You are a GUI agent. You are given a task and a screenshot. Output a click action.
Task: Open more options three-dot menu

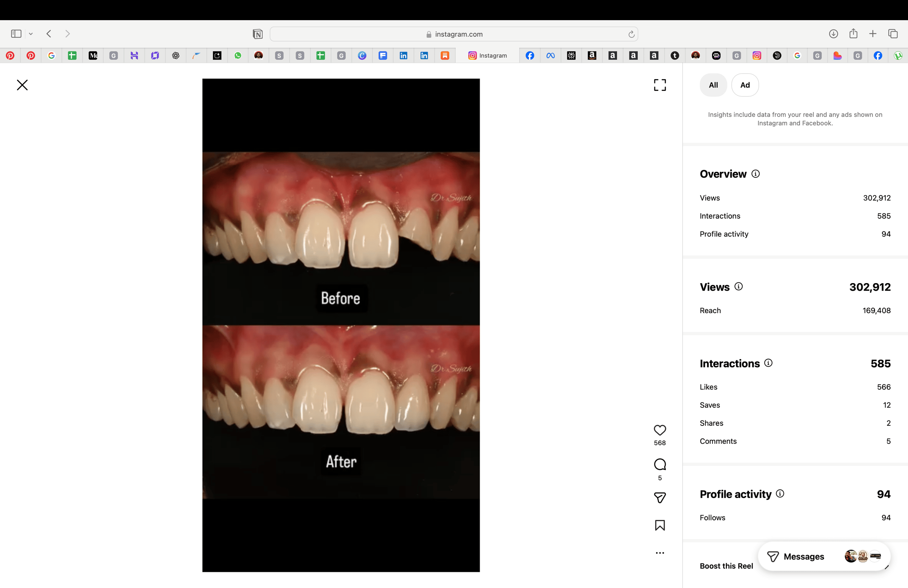(660, 553)
